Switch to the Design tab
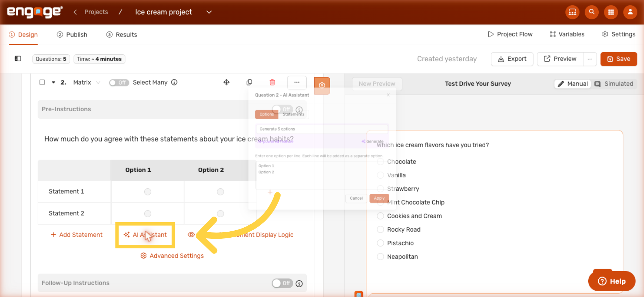This screenshot has width=644, height=297. point(23,35)
